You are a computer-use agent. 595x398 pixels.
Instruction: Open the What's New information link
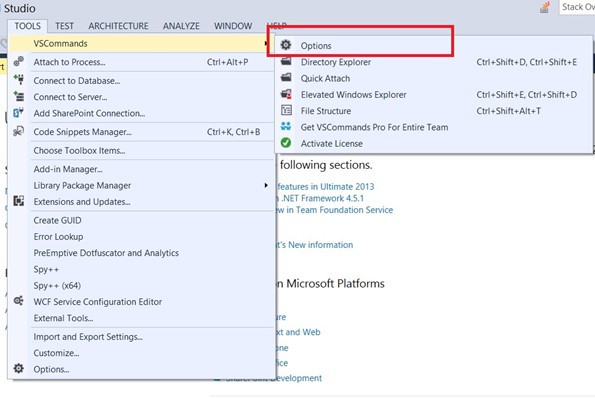315,245
